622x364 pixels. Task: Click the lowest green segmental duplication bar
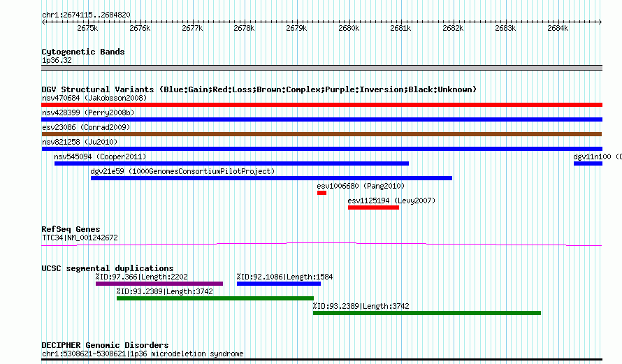coord(427,313)
